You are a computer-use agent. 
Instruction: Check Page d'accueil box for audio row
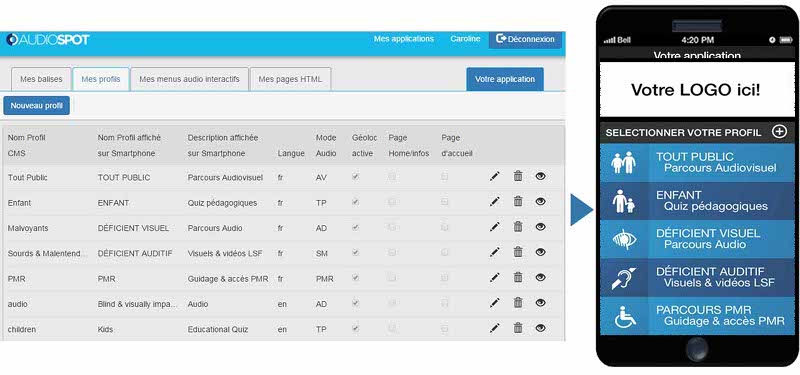coord(445,303)
